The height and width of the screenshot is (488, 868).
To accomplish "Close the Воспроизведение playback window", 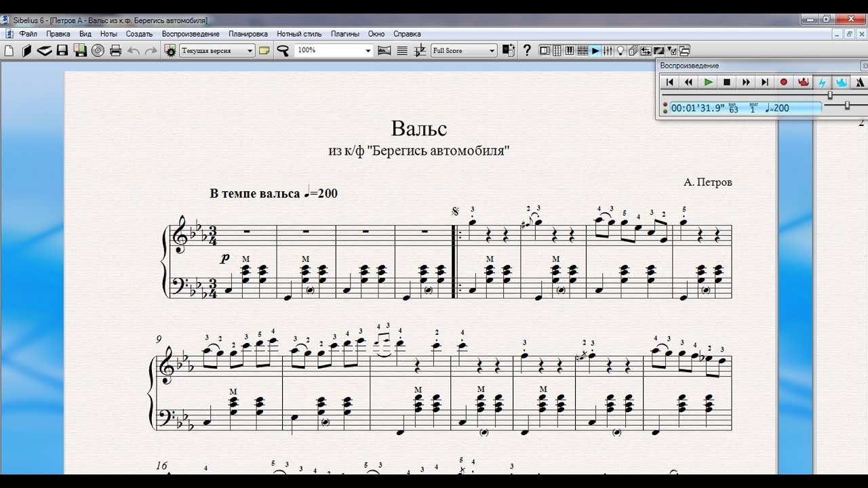I will point(865,66).
